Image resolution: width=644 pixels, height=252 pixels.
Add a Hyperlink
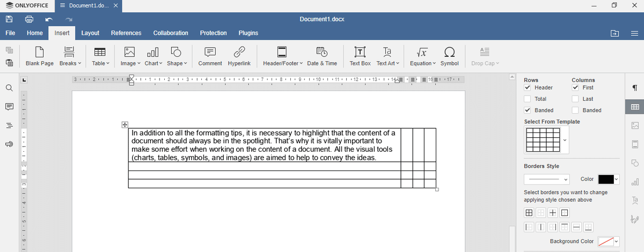coord(239,56)
